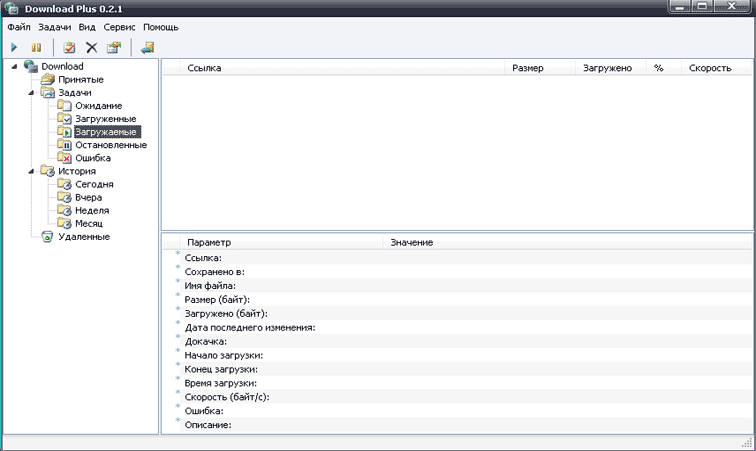Viewport: 756px width, 451px height.
Task: Sort by the Ссылка column header
Action: 342,68
